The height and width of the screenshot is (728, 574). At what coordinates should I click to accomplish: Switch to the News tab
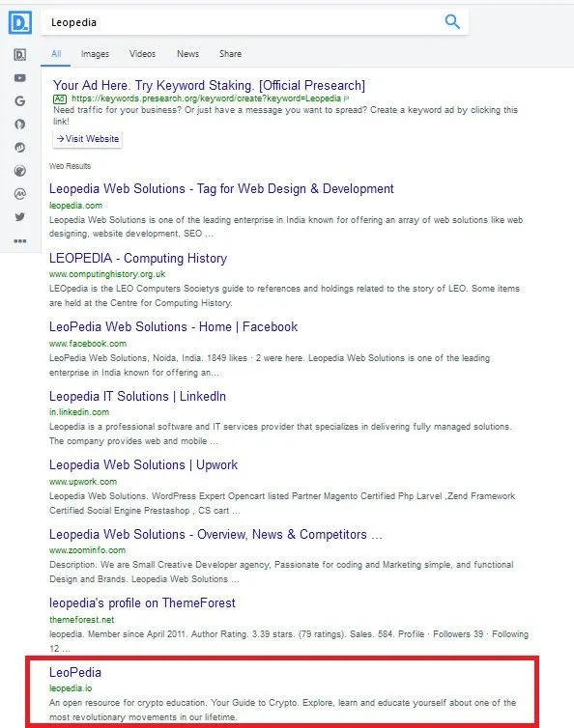tap(187, 54)
